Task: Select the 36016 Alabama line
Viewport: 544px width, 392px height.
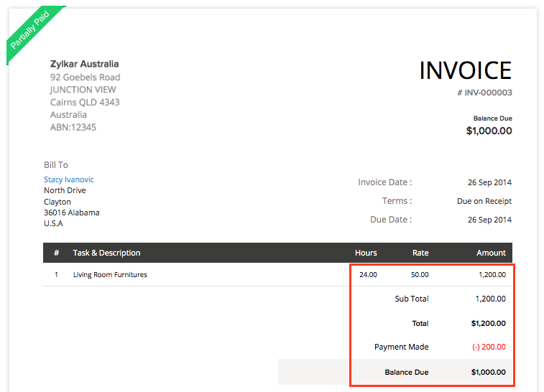Action: click(x=71, y=213)
